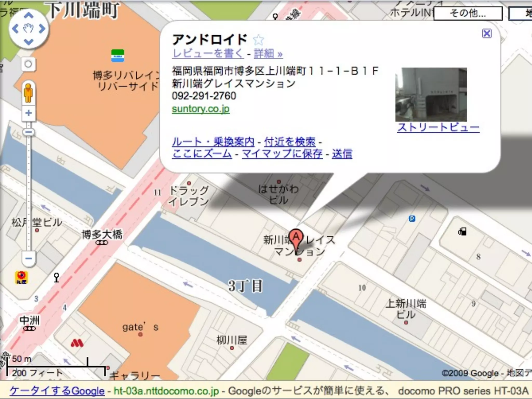This screenshot has height=399, width=532.
Task: Pan the map left with arrow
Action: click(x=15, y=29)
